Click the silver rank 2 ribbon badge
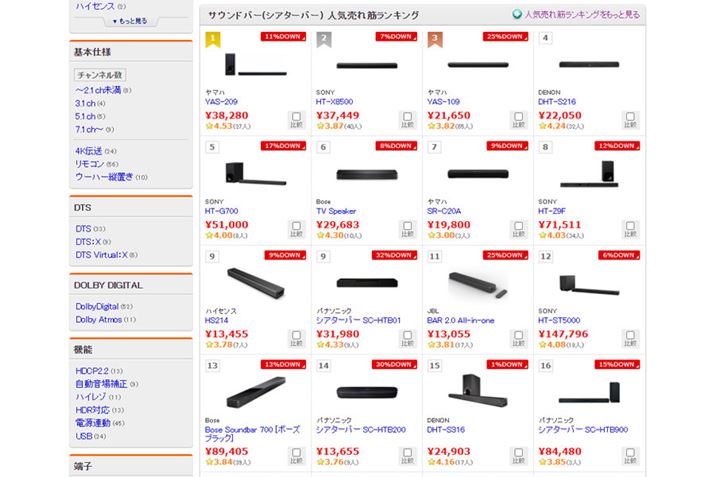 324,39
